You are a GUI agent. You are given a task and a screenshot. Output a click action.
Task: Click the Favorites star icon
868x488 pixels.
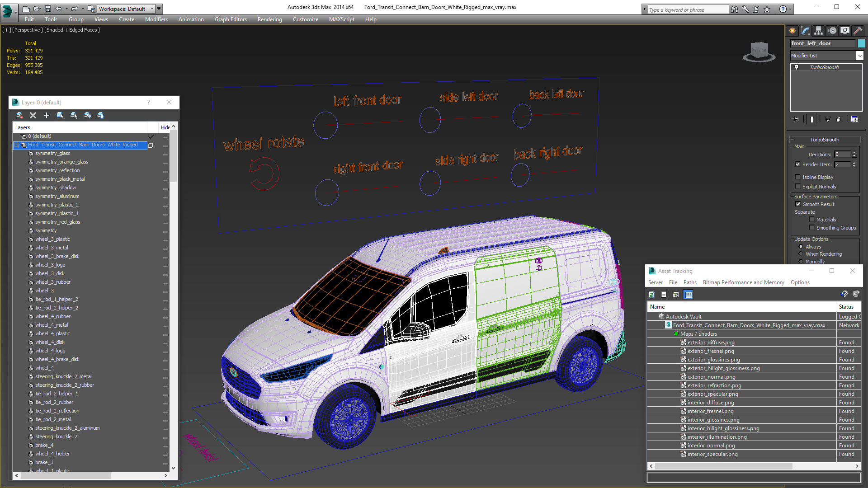coord(767,9)
